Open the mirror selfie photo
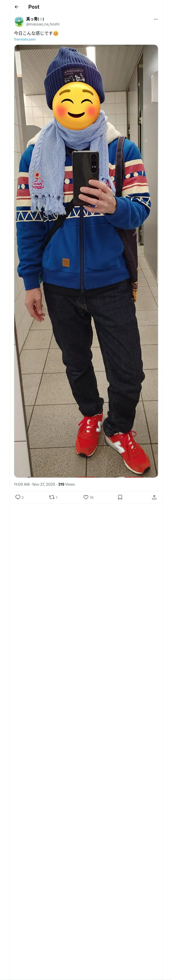Screen dimensions: 172x980 [86, 261]
